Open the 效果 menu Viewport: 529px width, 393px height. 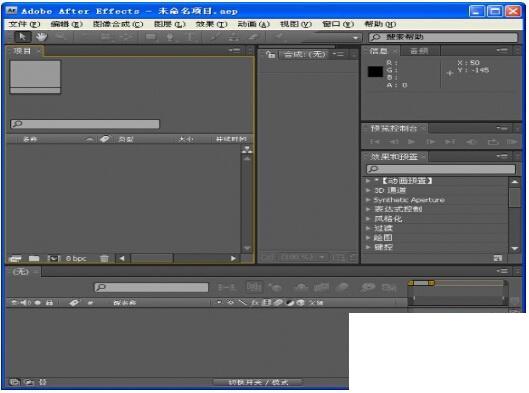212,24
